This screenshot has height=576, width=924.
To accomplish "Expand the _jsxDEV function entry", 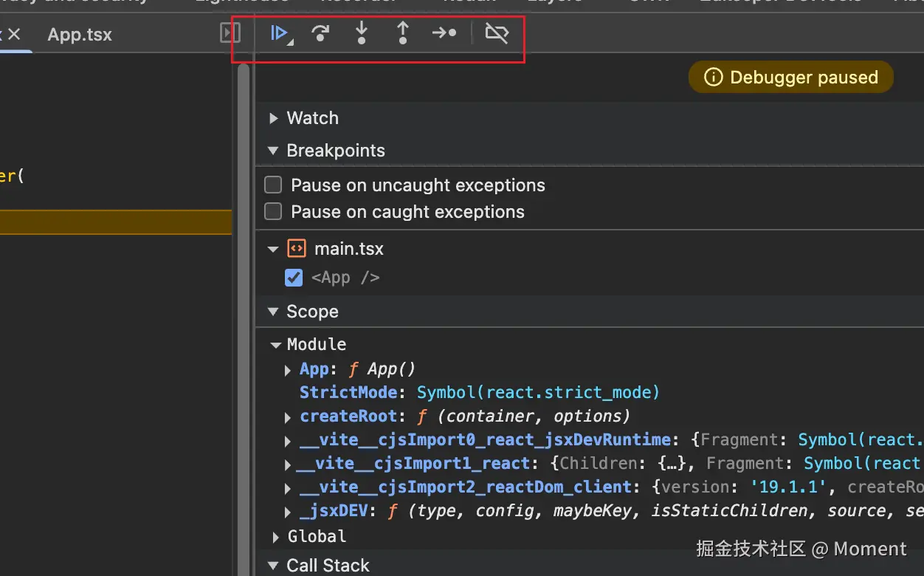I will (x=288, y=512).
